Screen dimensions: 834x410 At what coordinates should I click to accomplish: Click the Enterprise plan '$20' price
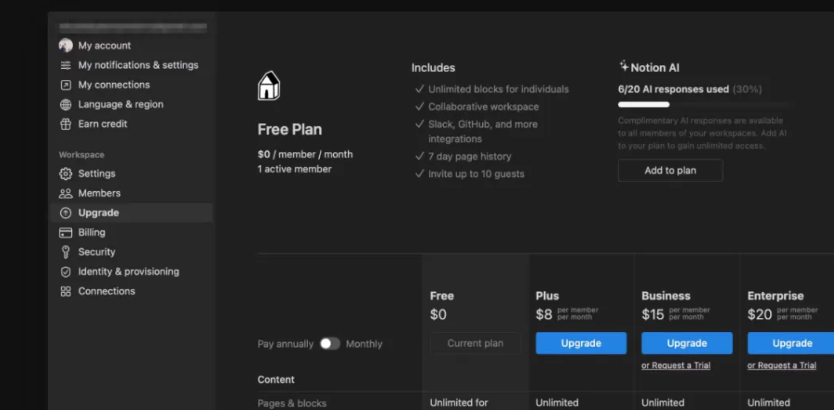click(x=760, y=315)
